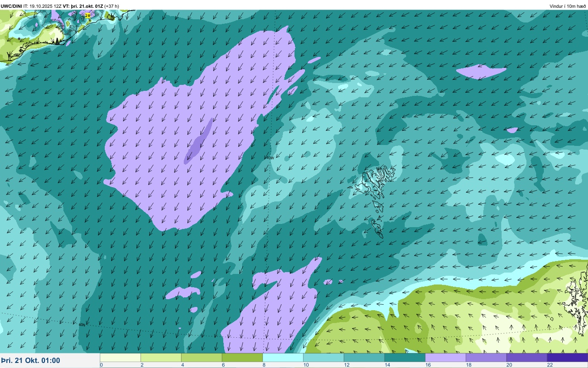588x368 pixels.
Task: Select the light cyan 8–10 legend swatch
Action: (x=283, y=357)
